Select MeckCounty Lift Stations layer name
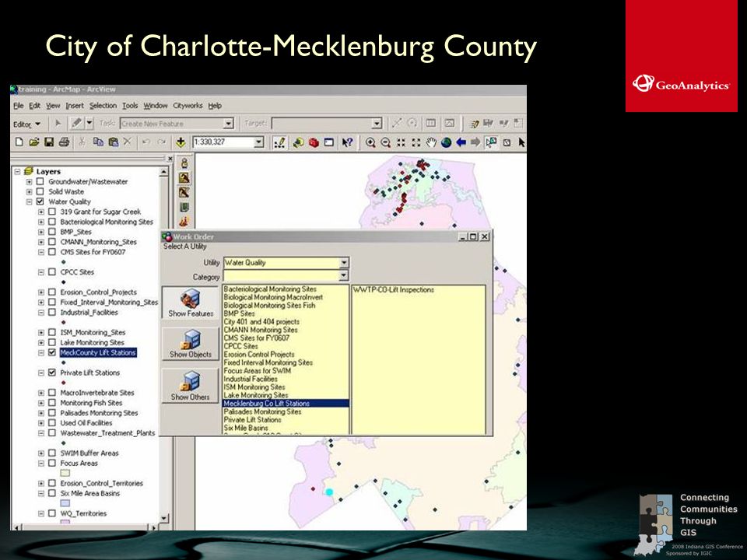Image resolution: width=747 pixels, height=560 pixels. point(98,352)
